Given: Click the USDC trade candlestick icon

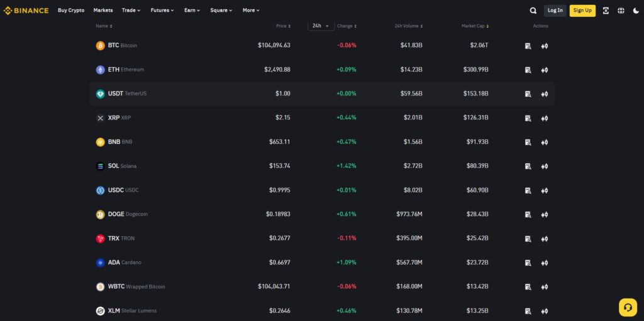Looking at the screenshot, I should 545,190.
